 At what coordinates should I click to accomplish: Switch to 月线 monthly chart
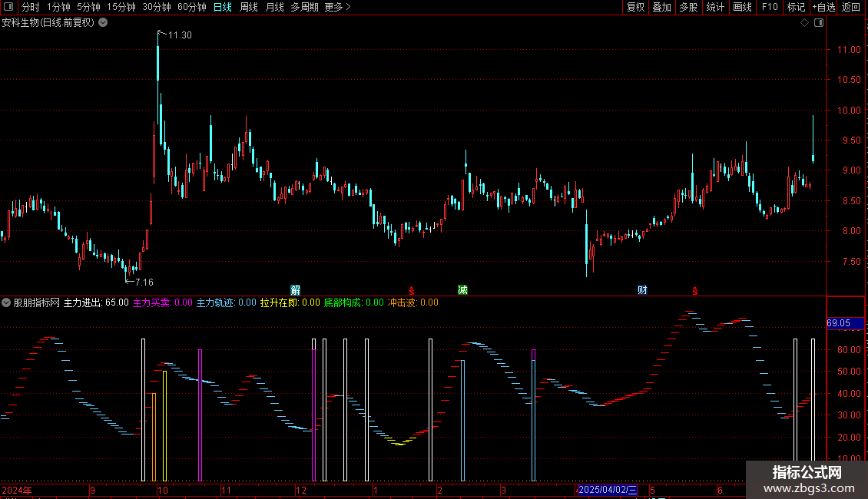point(274,7)
